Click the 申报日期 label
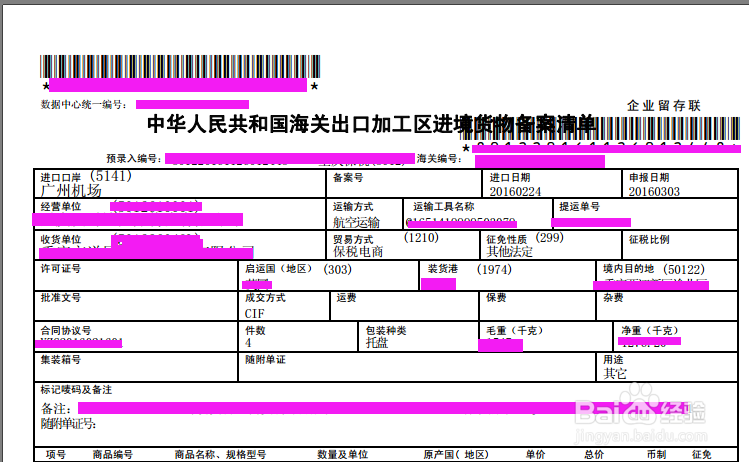Screen dimensions: 749x462 click(649, 178)
